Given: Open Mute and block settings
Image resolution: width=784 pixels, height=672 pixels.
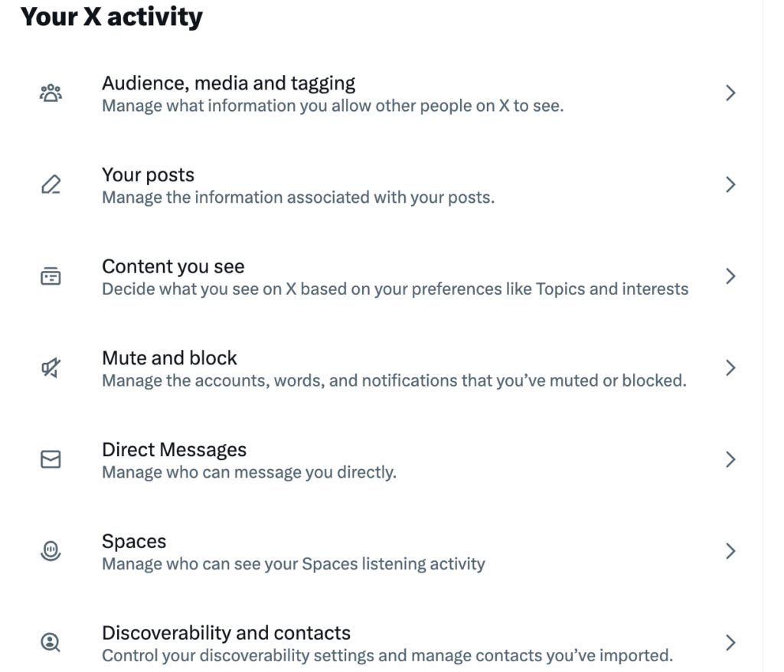Looking at the screenshot, I should point(169,358).
